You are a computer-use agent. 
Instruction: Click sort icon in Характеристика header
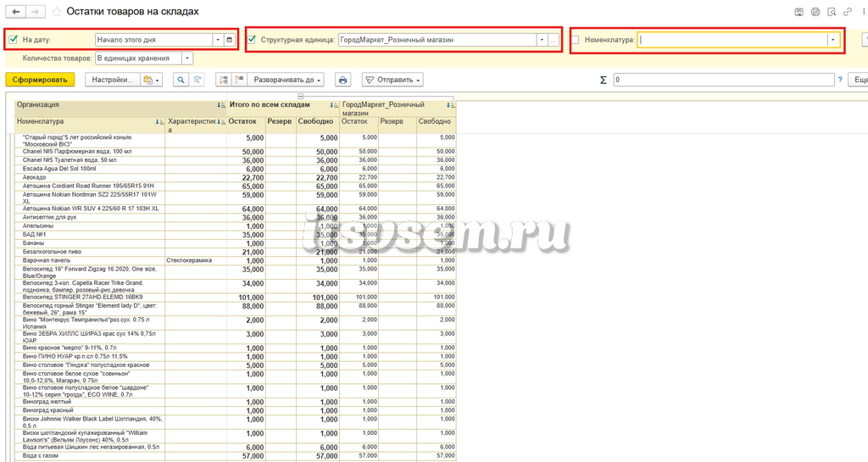click(221, 122)
